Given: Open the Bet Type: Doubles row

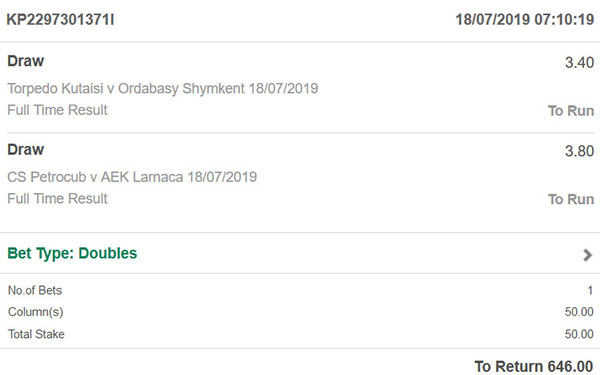Looking at the screenshot, I should pyautogui.click(x=300, y=253).
